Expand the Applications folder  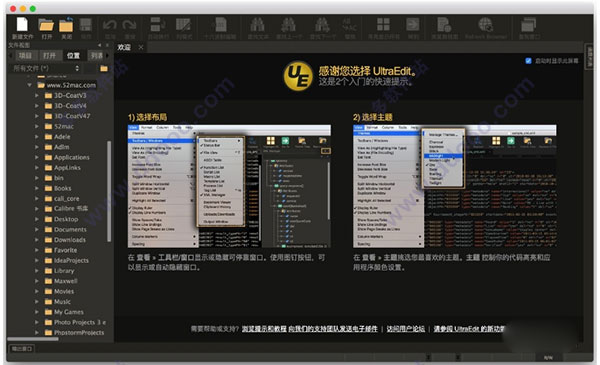[x=37, y=157]
